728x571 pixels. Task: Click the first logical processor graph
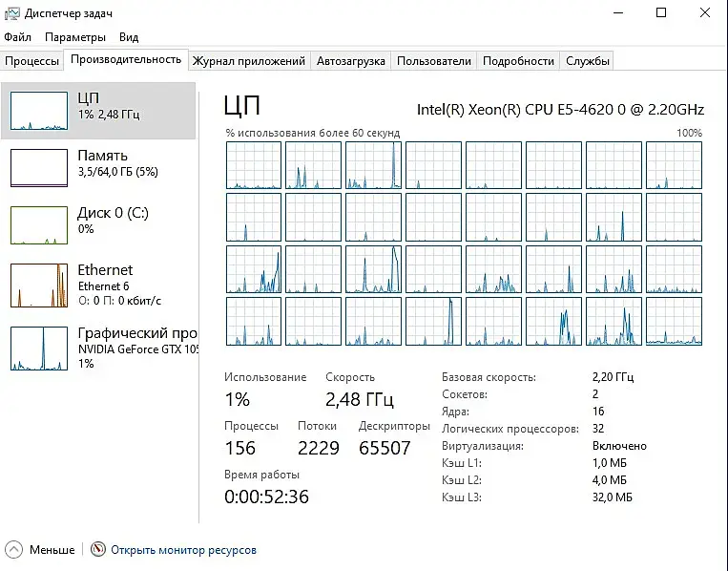(254, 165)
